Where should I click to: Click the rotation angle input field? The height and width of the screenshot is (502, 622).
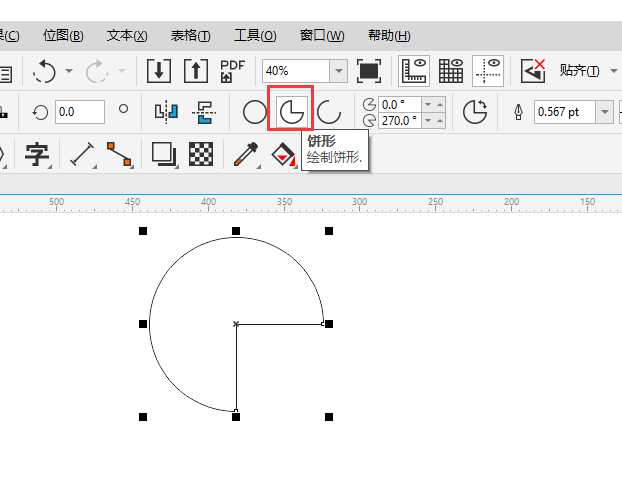[80, 111]
